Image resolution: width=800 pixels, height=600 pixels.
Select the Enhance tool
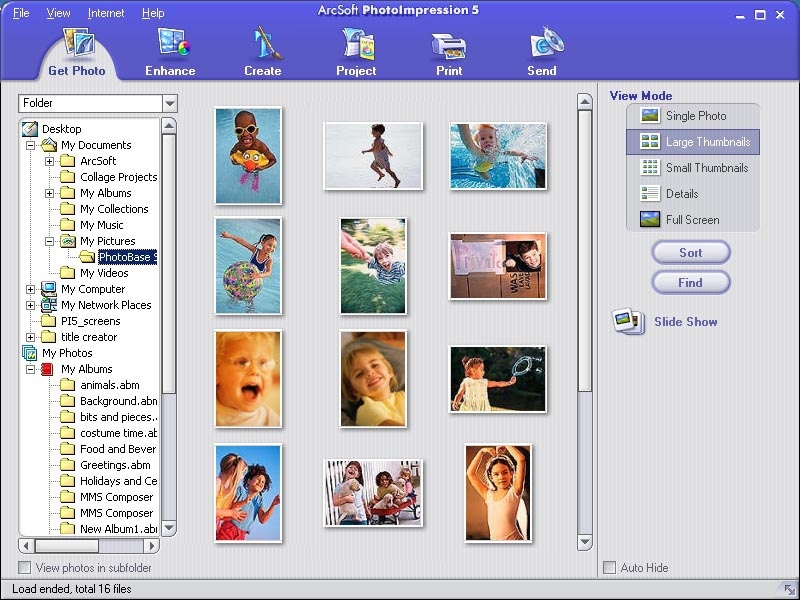click(169, 45)
